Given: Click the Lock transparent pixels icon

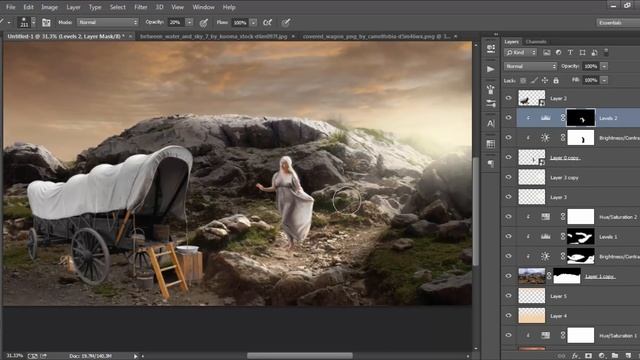Looking at the screenshot, I should tap(523, 80).
